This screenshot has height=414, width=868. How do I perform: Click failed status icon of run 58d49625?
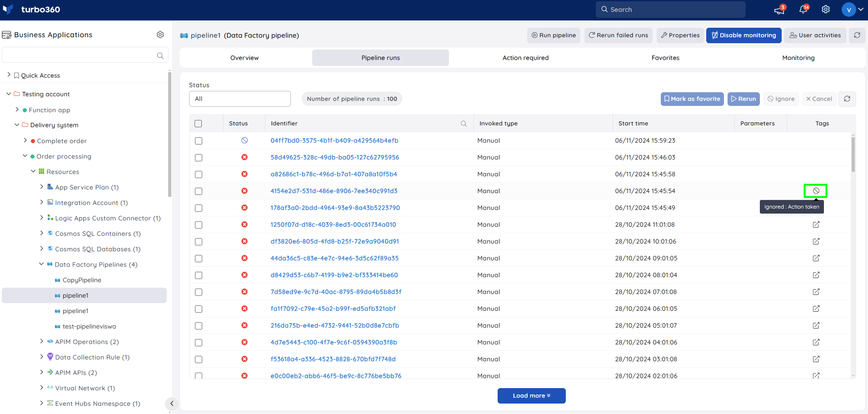[x=244, y=157]
